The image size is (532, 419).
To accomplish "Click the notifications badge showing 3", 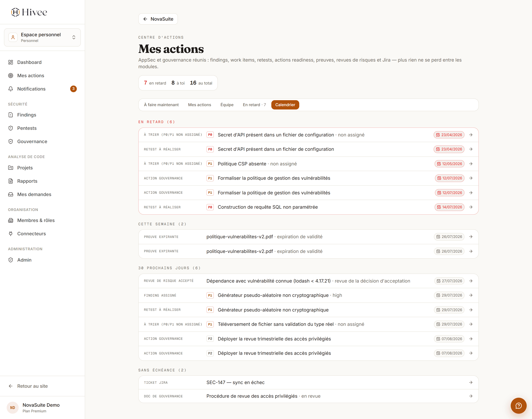I will tap(73, 89).
